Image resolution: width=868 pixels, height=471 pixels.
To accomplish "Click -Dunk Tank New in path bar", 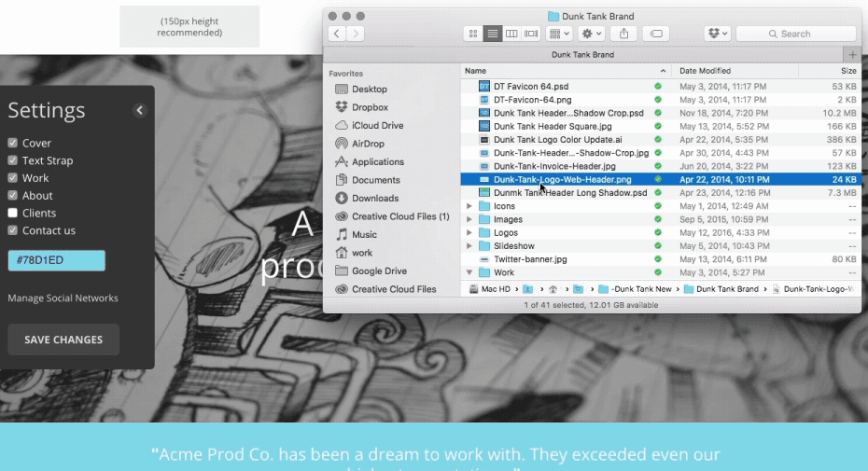I will [x=636, y=289].
